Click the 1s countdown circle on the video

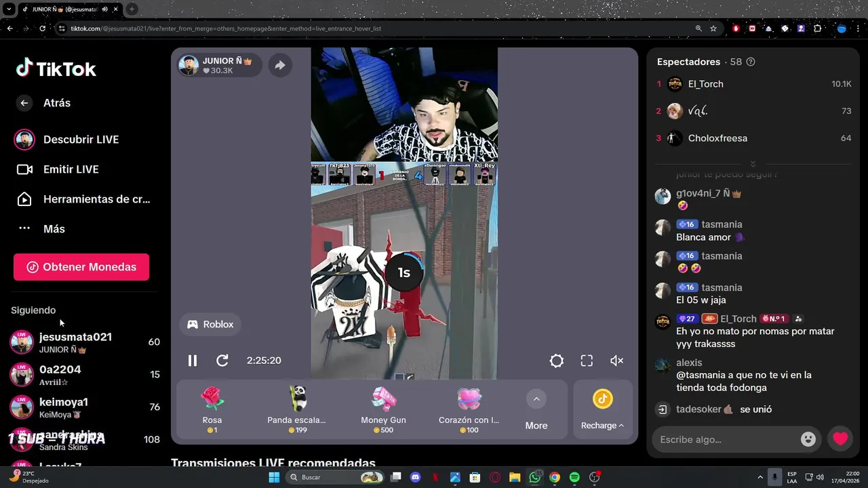404,272
